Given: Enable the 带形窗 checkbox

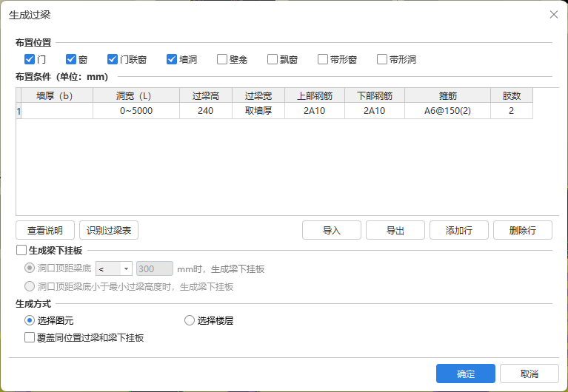Looking at the screenshot, I should (x=323, y=59).
